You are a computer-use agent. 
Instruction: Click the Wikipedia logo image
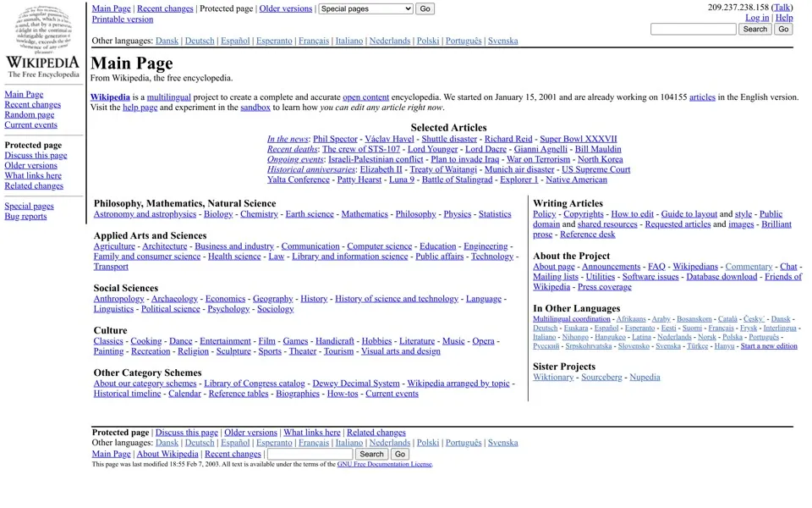coord(43,41)
